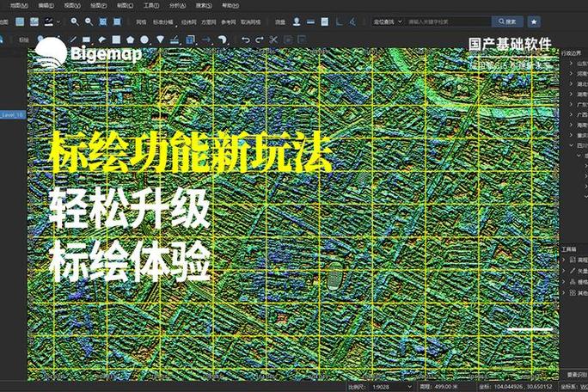The image size is (588, 392).
Task: Click the scissors cut tool
Action: click(273, 39)
